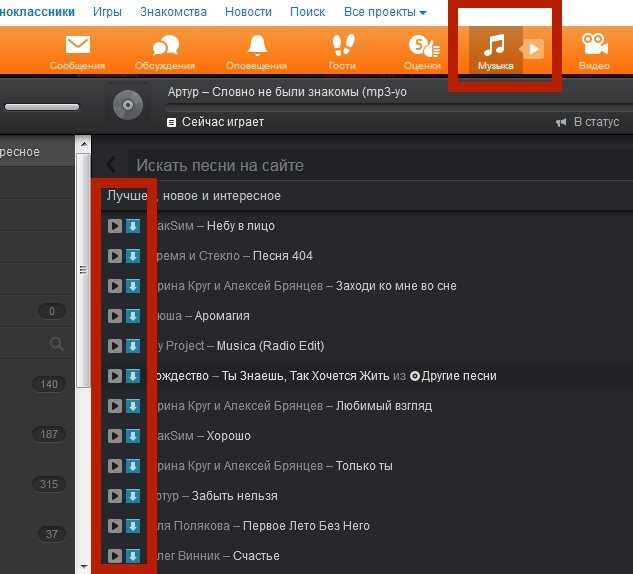
Task: Open the Поиск menu item
Action: pyautogui.click(x=308, y=12)
